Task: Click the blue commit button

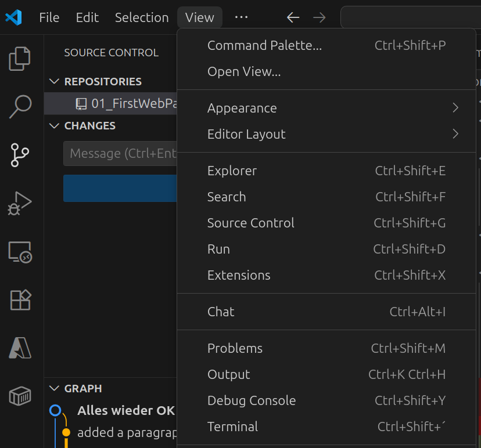Action: pos(120,188)
